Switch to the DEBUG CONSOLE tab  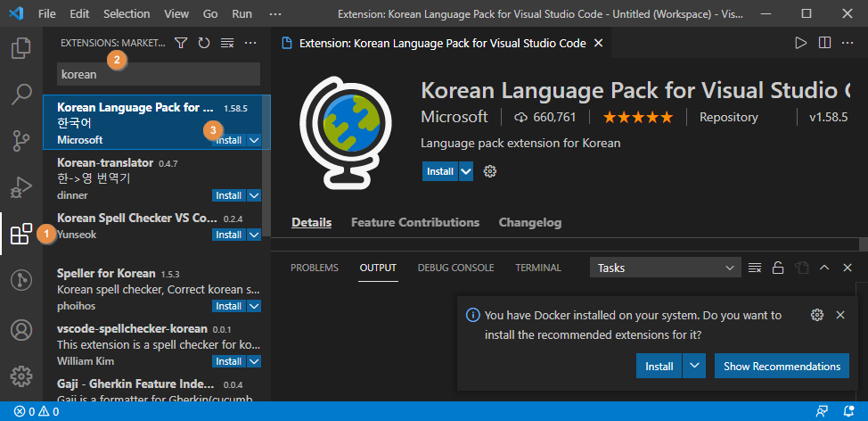tap(455, 268)
